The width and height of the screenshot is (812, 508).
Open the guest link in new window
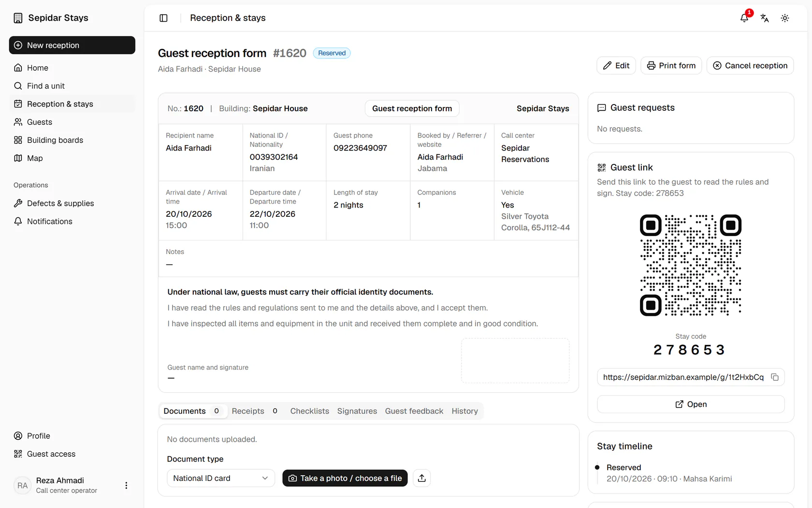[691, 404]
